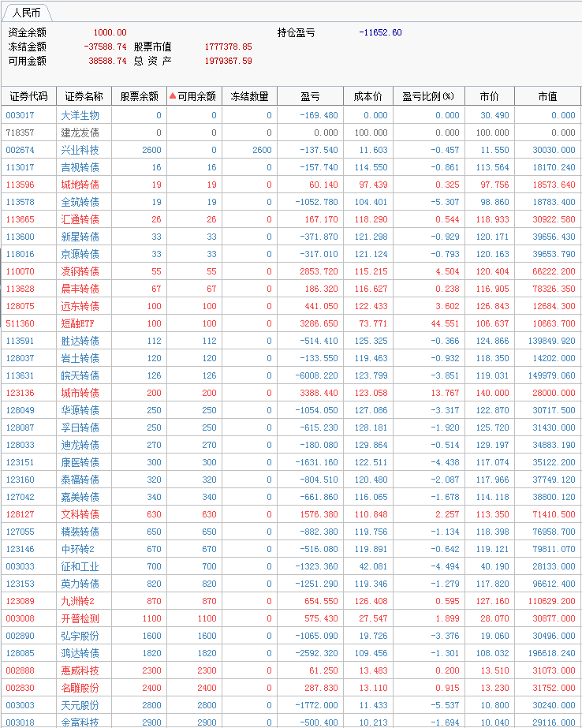This screenshot has width=582, height=728.
Task: Select security code 002674
Action: (20, 150)
